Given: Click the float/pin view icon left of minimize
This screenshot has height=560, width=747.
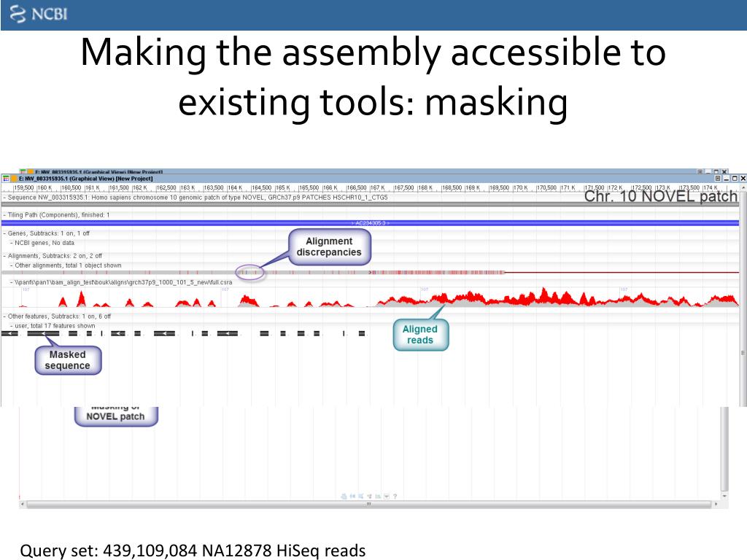Looking at the screenshot, I should 718,179.
